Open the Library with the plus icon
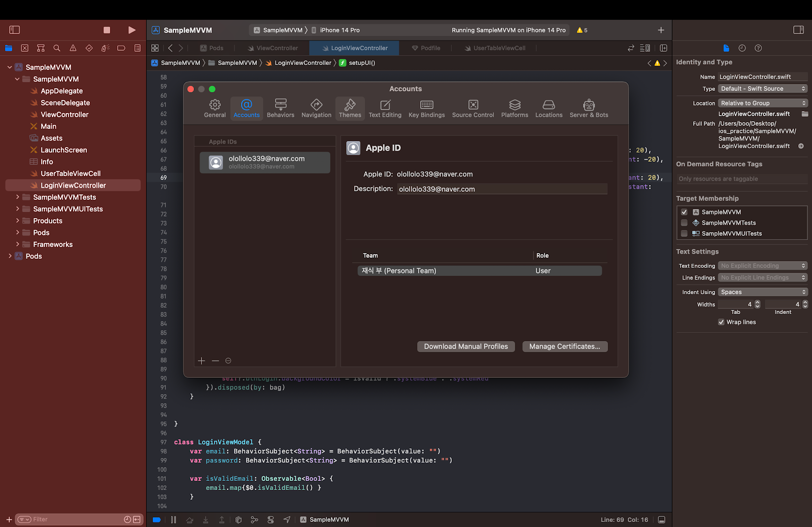 click(661, 30)
